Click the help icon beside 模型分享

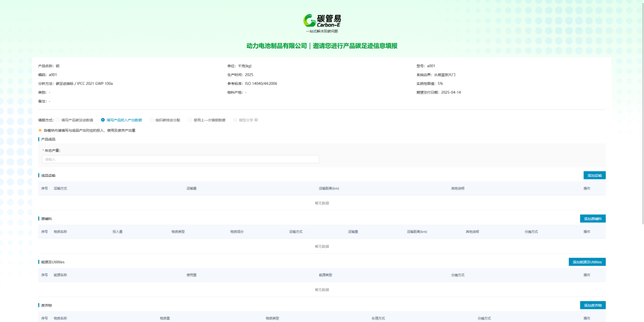(x=256, y=120)
